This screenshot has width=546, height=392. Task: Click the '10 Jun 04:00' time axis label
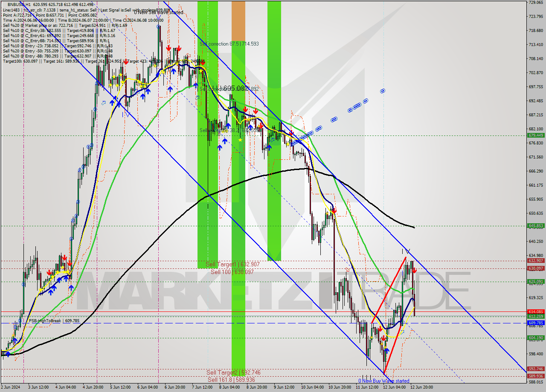312,388
